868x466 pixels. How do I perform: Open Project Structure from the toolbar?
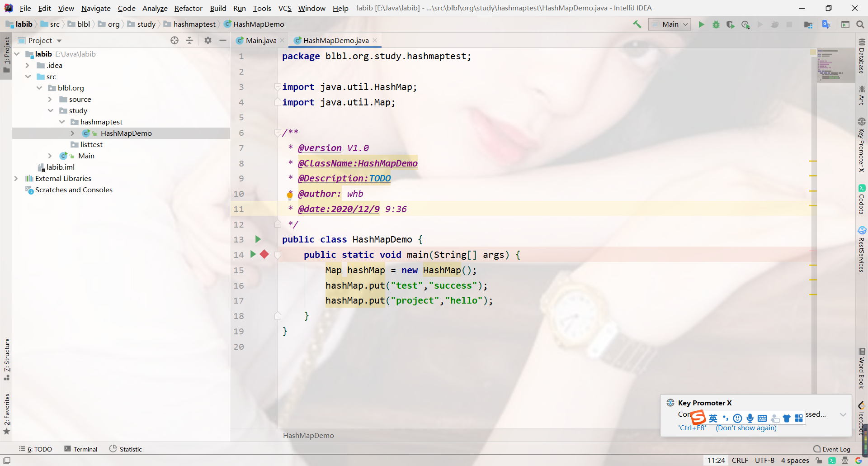pos(808,24)
